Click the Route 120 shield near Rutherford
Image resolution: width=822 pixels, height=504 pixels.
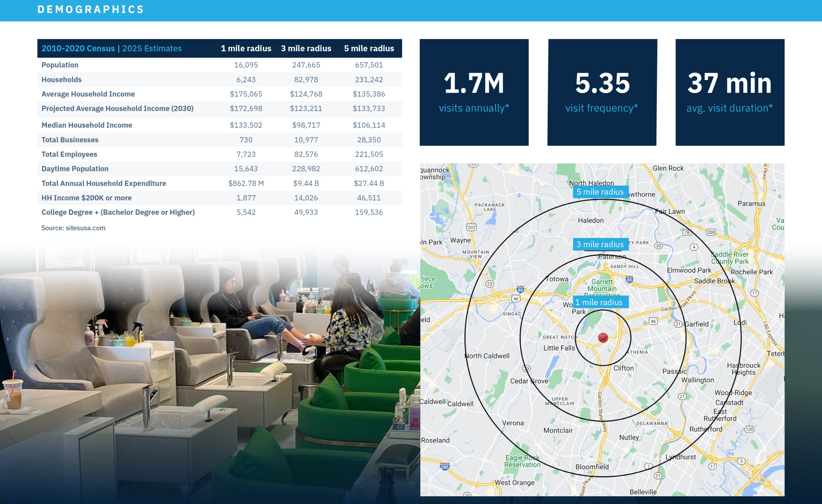(x=749, y=429)
